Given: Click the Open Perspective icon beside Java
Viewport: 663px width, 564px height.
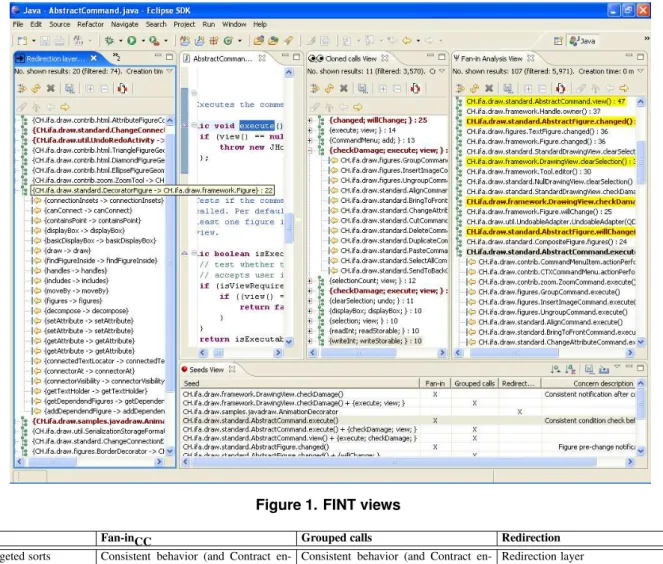Looking at the screenshot, I should click(558, 41).
